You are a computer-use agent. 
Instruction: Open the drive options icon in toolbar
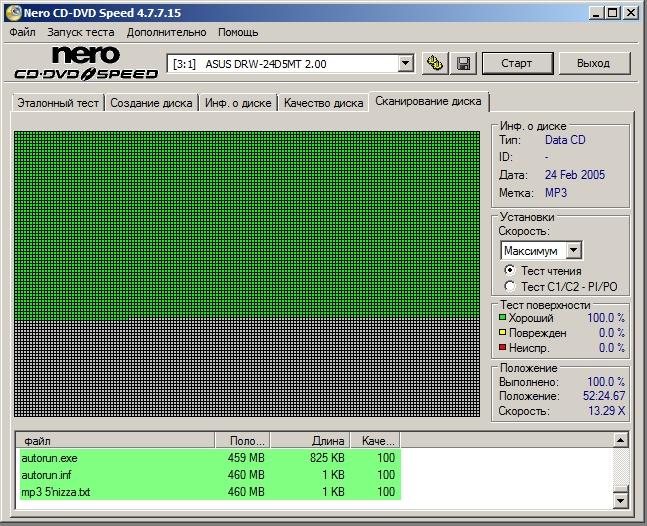click(434, 63)
